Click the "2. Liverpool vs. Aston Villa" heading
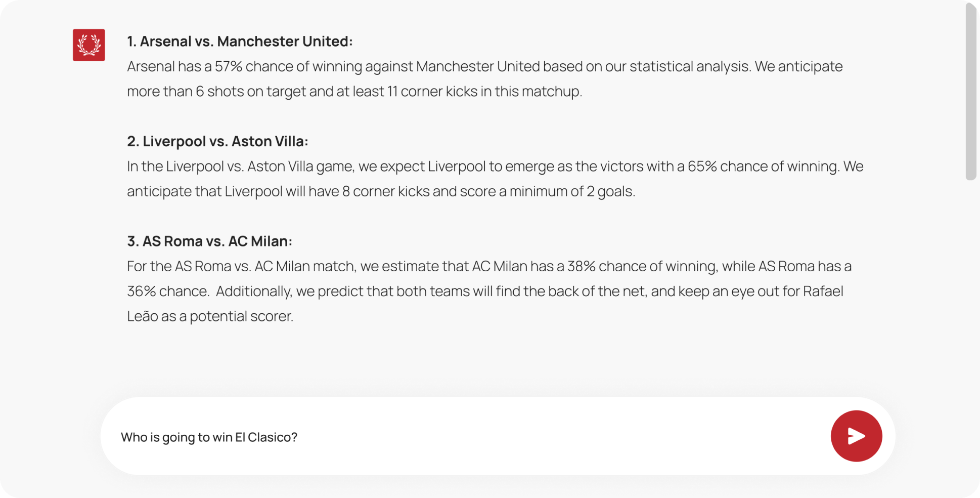 click(x=217, y=141)
